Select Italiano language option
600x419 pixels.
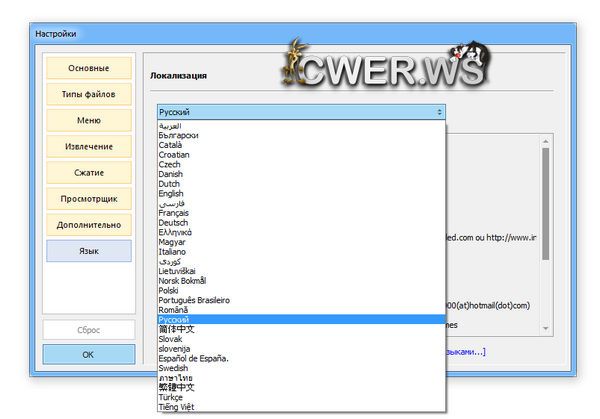(x=173, y=251)
